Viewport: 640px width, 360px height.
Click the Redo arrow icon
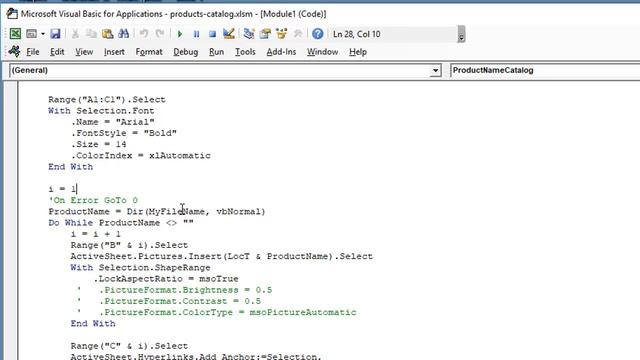[x=160, y=34]
